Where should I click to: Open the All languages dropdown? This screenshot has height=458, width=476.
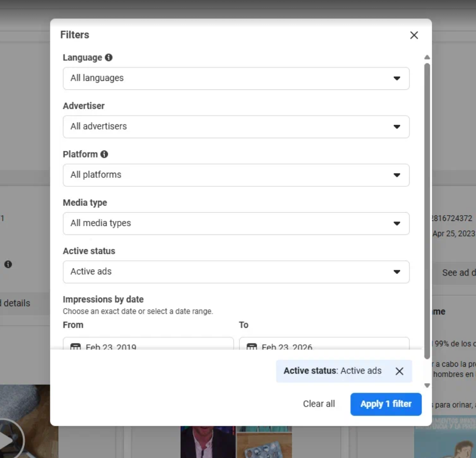236,78
